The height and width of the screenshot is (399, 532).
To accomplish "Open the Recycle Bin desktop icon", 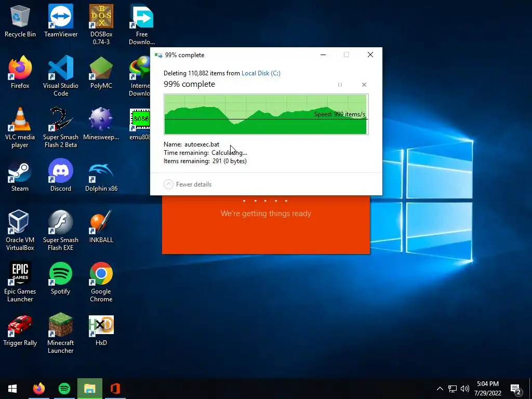I will (x=20, y=21).
